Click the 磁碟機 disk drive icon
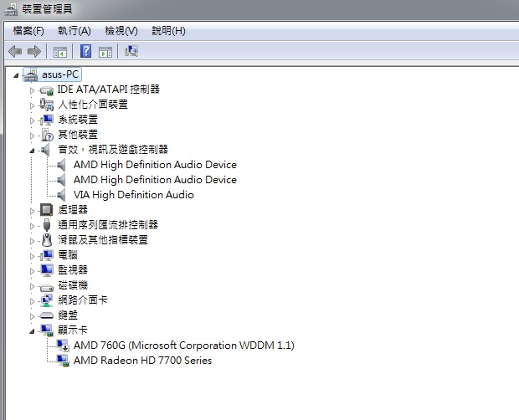519x420 pixels. point(47,287)
